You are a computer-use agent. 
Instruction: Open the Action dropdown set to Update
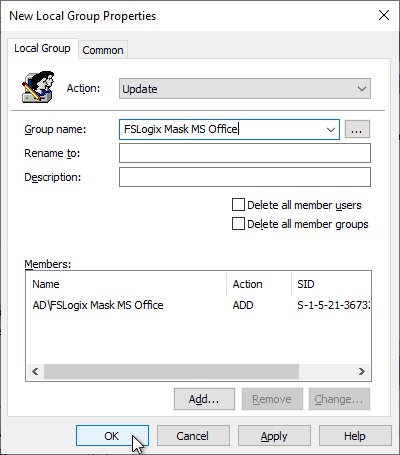click(245, 89)
